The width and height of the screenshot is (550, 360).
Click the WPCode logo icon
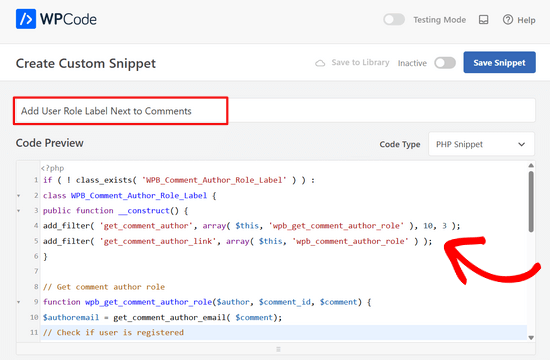click(26, 19)
